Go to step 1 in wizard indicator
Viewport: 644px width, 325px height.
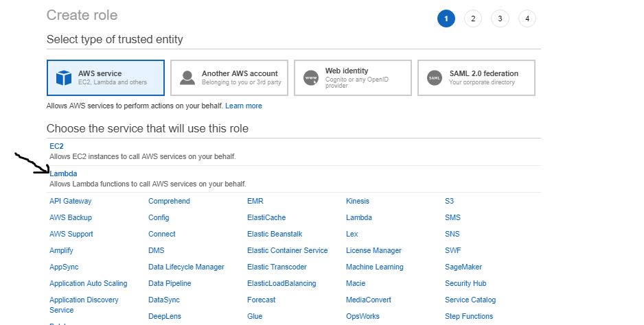click(x=446, y=19)
